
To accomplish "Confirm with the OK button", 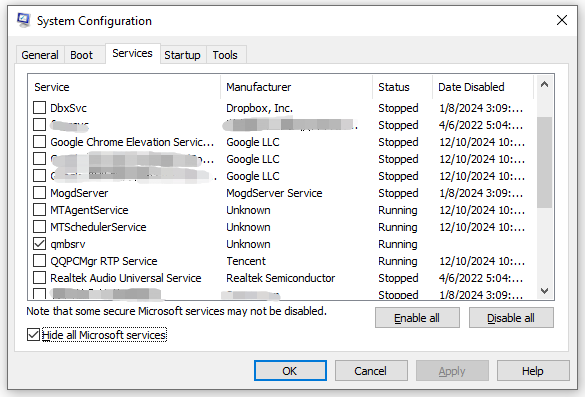I will [x=290, y=371].
